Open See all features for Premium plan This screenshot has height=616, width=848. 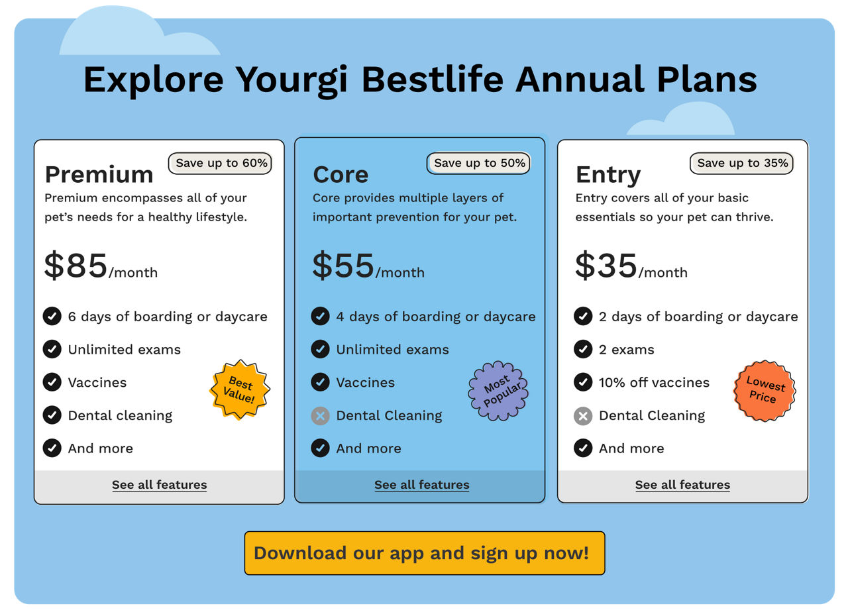tap(159, 485)
